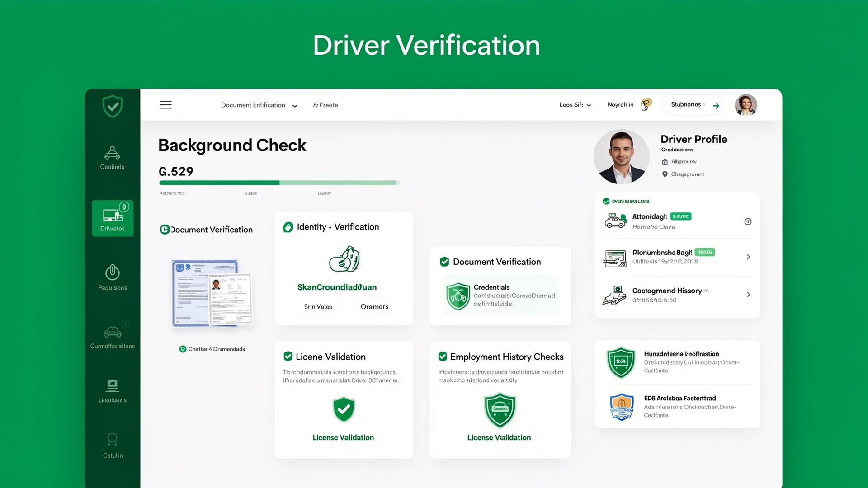Click the license document thumbnail
The image size is (868, 488).
(212, 293)
